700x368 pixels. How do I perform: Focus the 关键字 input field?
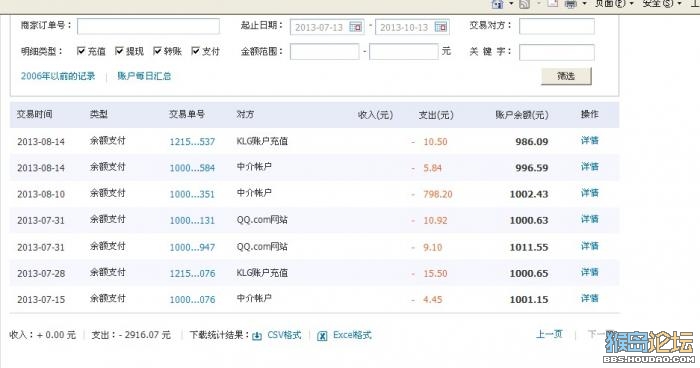(557, 52)
